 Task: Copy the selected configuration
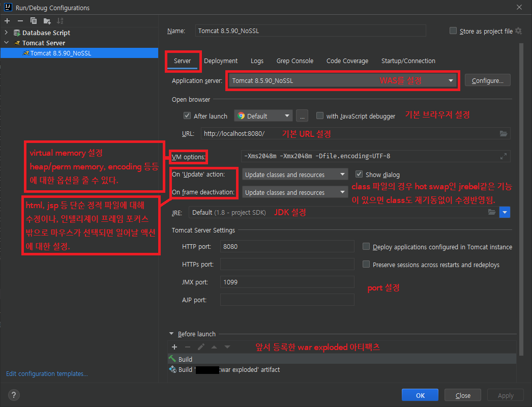(x=33, y=21)
